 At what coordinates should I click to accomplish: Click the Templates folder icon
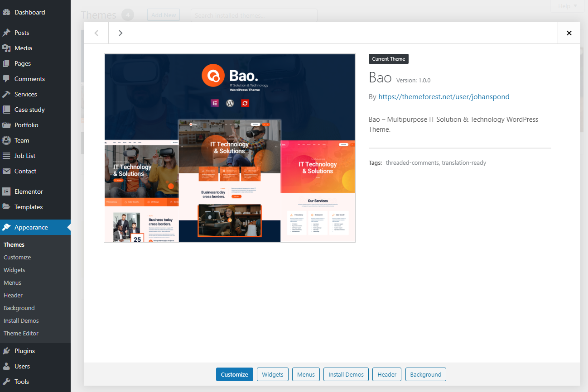pyautogui.click(x=6, y=207)
